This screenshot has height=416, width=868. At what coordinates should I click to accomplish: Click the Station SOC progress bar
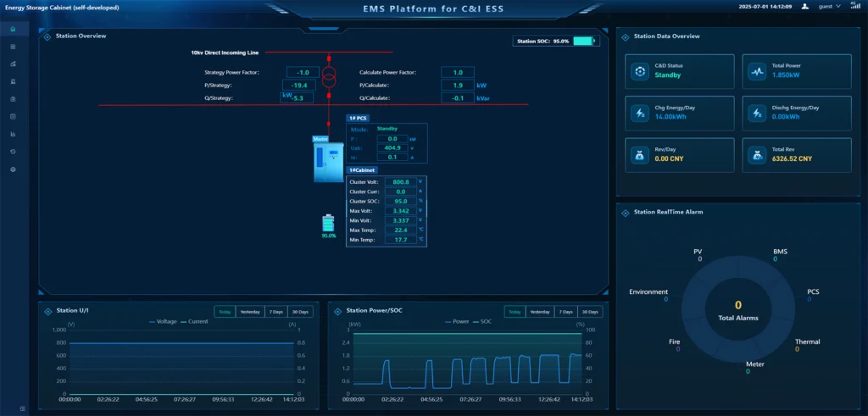tap(583, 41)
